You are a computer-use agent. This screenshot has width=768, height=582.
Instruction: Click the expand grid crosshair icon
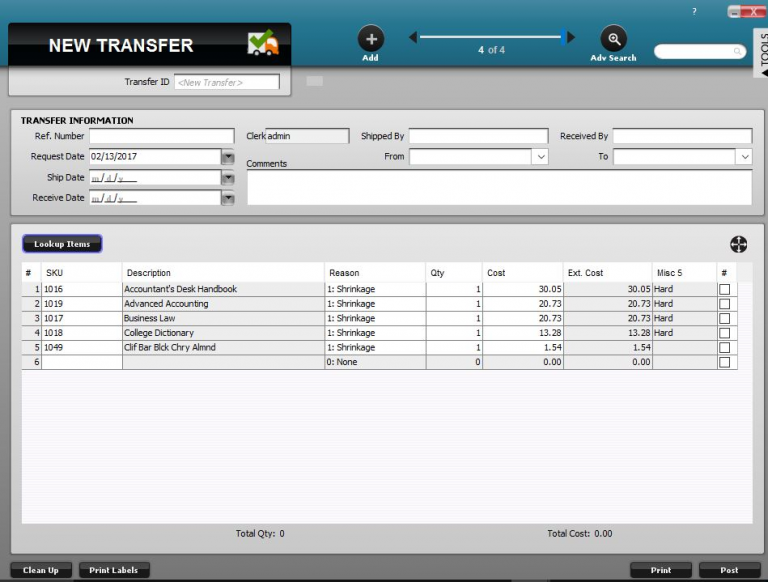click(738, 245)
